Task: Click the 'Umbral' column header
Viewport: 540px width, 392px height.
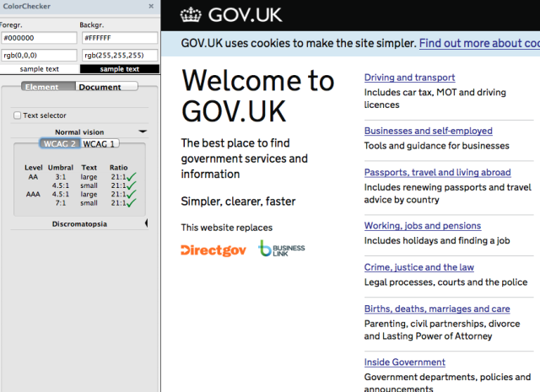Action: [61, 168]
